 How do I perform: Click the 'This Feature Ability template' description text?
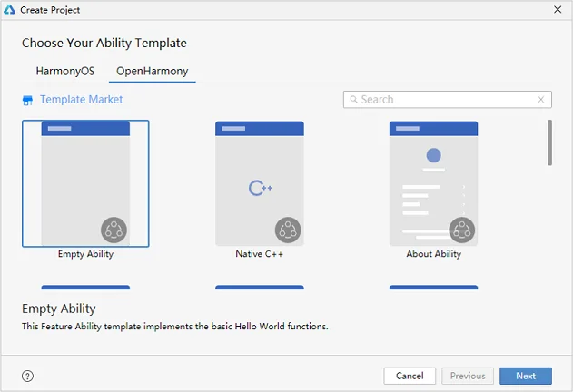click(x=175, y=327)
